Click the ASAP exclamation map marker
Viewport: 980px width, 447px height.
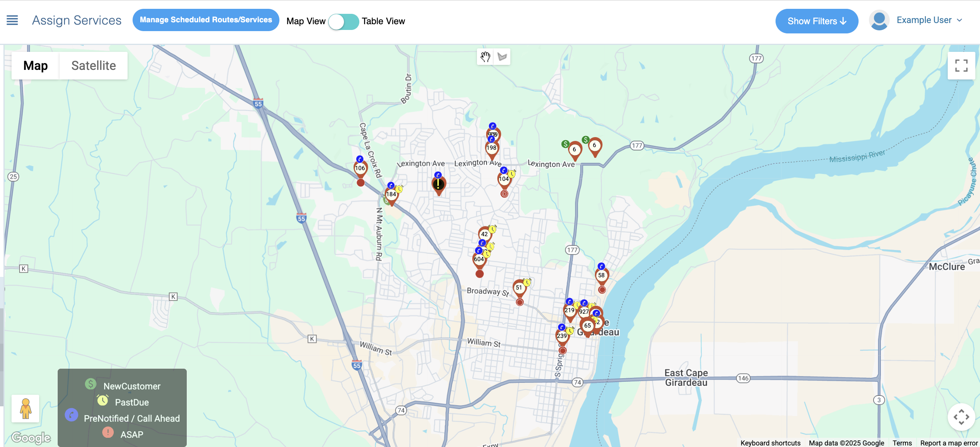(x=439, y=185)
